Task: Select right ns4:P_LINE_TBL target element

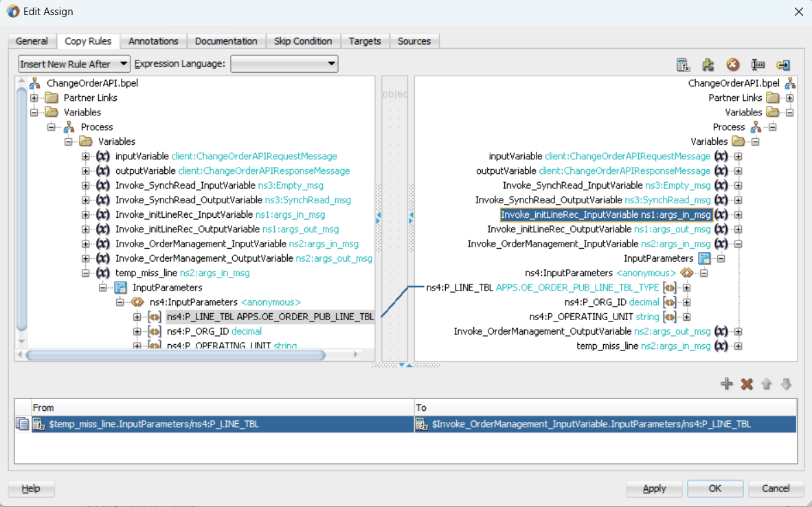Action: pyautogui.click(x=542, y=287)
